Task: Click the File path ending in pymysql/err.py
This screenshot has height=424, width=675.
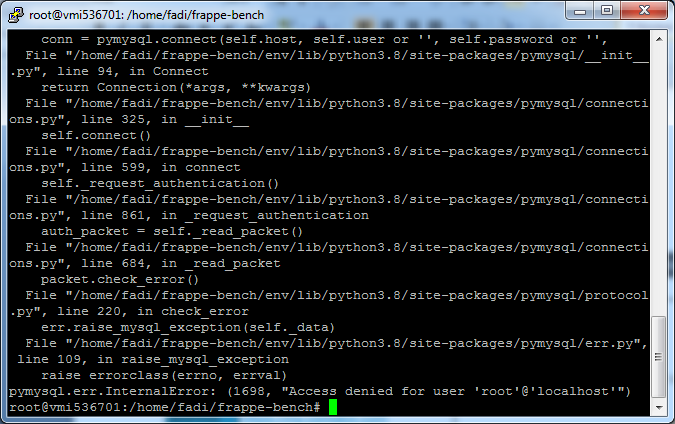Action: click(336, 344)
